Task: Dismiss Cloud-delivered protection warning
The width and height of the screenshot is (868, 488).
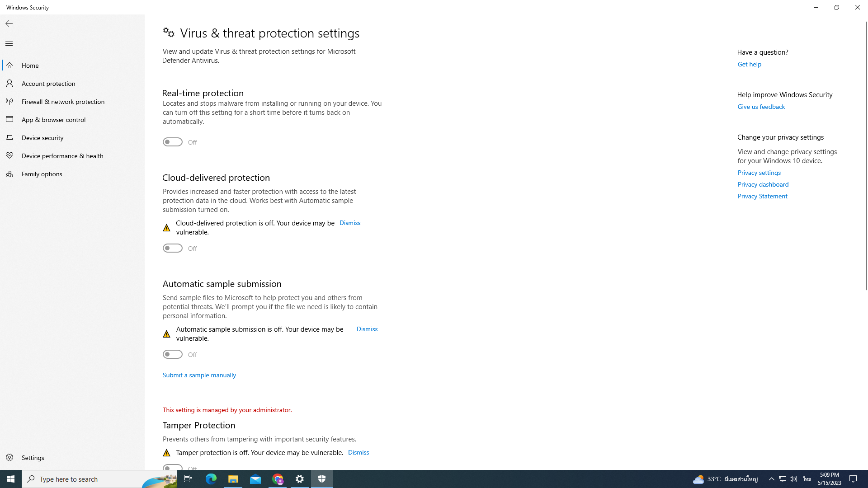Action: coord(350,223)
